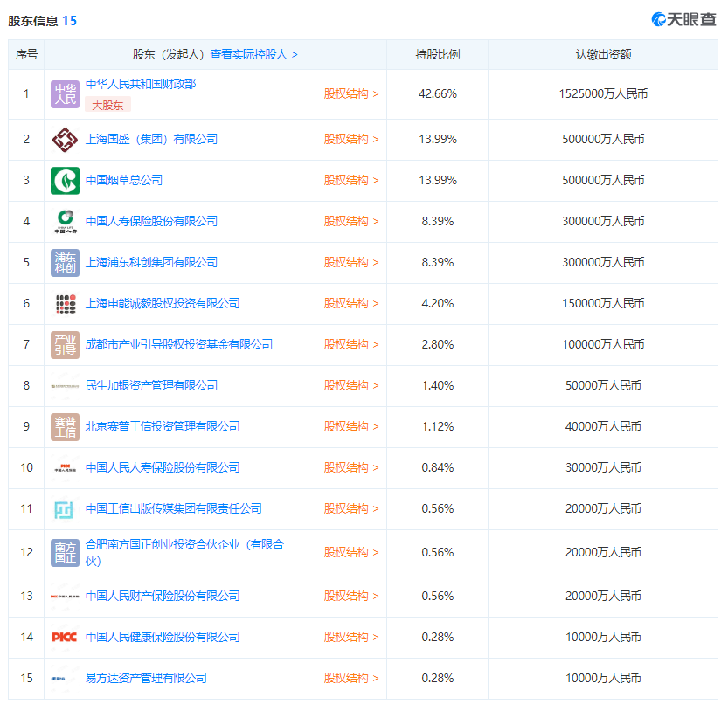Click the red PICC logo in row 14

pyautogui.click(x=66, y=637)
